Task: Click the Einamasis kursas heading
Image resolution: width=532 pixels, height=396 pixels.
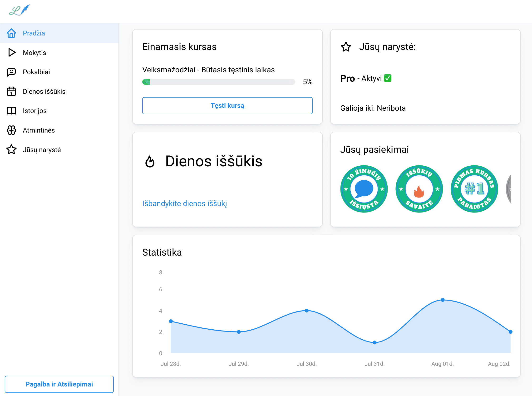Action: pyautogui.click(x=179, y=47)
